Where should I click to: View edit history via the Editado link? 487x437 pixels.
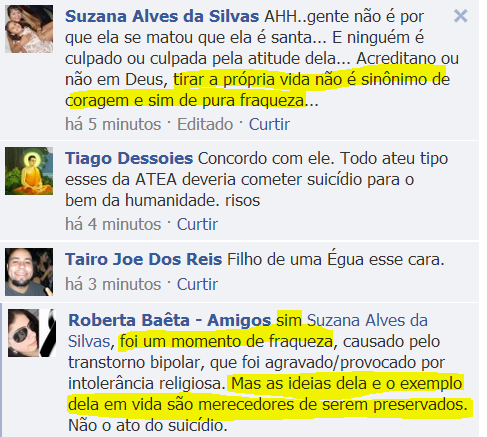pyautogui.click(x=205, y=124)
